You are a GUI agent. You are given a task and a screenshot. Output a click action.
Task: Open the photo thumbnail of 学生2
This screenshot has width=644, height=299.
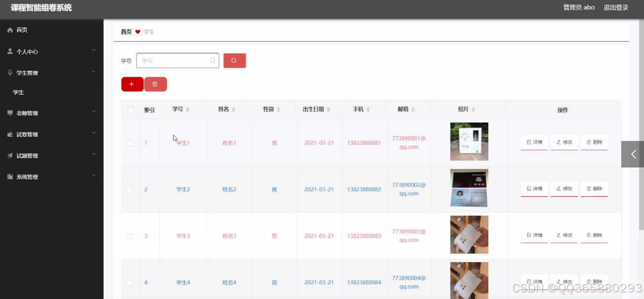click(469, 188)
